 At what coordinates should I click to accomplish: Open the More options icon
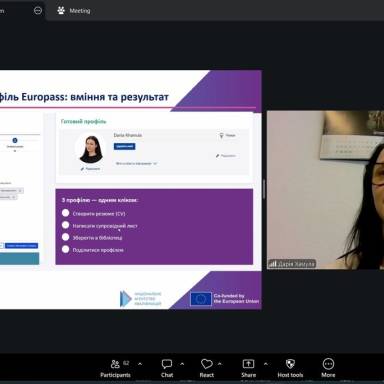tap(328, 364)
